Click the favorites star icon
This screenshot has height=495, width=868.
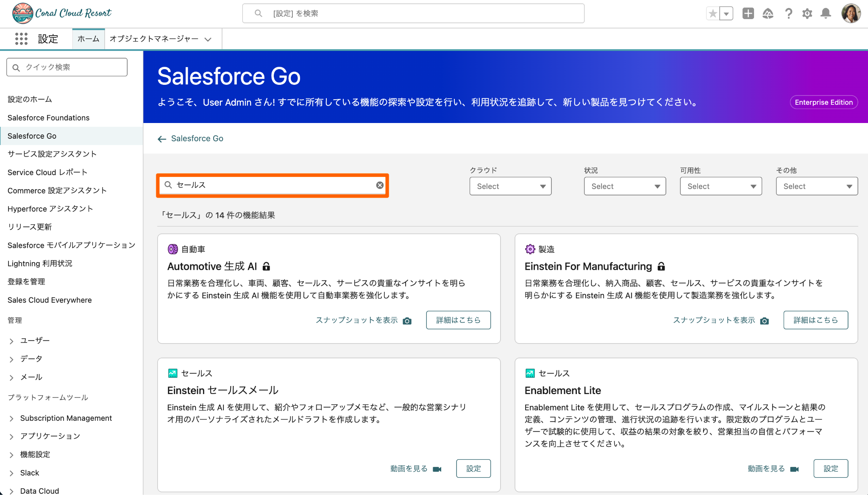pyautogui.click(x=713, y=14)
